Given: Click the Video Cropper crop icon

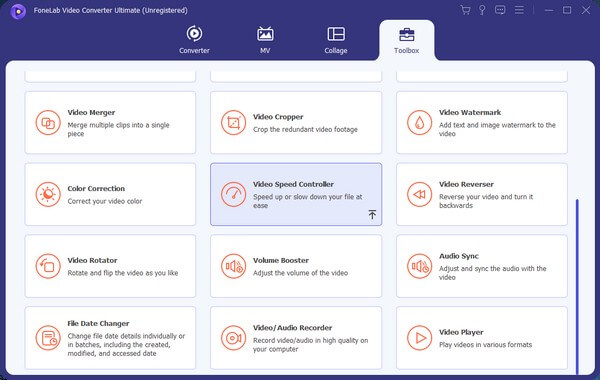Looking at the screenshot, I should (x=233, y=123).
